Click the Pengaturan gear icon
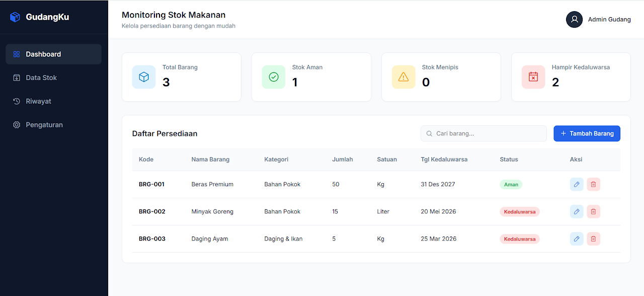This screenshot has width=644, height=296. tap(17, 125)
